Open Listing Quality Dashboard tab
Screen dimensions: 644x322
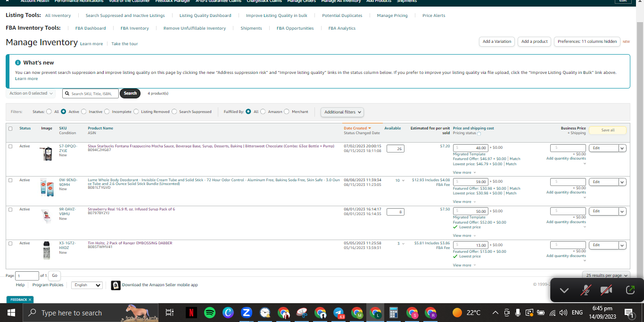[205, 16]
